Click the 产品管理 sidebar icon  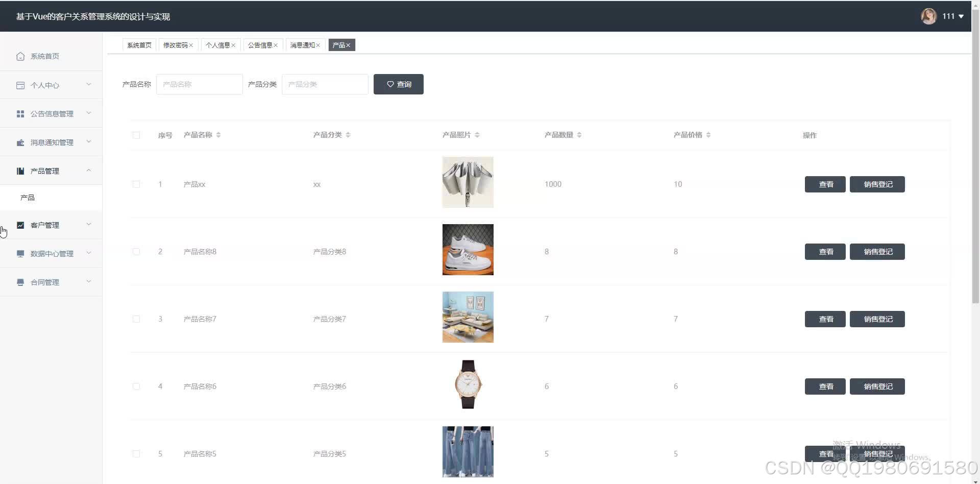20,171
